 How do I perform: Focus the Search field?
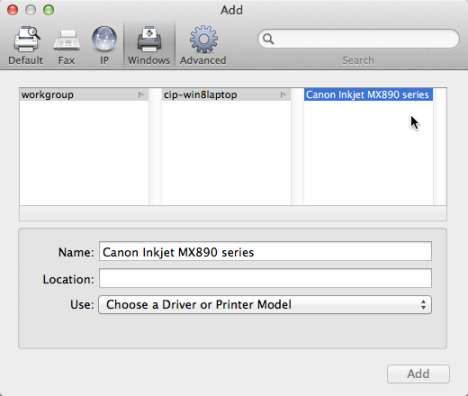[359, 39]
